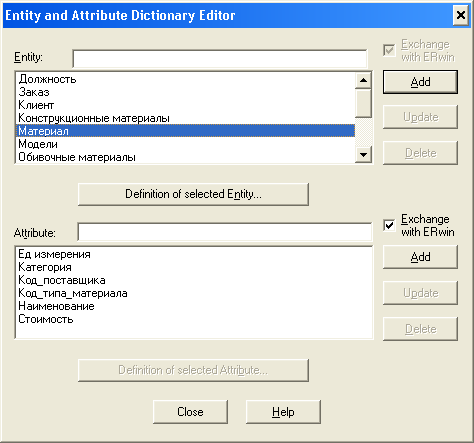Image resolution: width=474 pixels, height=443 pixels.
Task: Toggle the upper Exchange with ERwin checkbox
Action: pos(389,51)
